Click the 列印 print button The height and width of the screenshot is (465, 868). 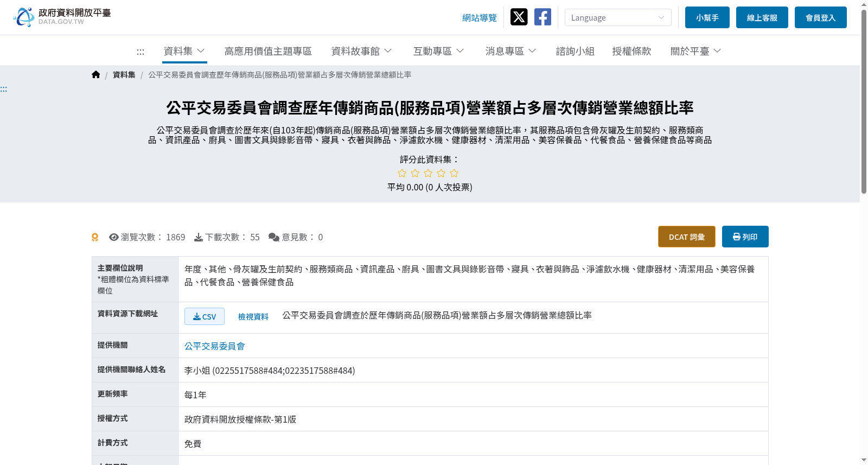745,237
